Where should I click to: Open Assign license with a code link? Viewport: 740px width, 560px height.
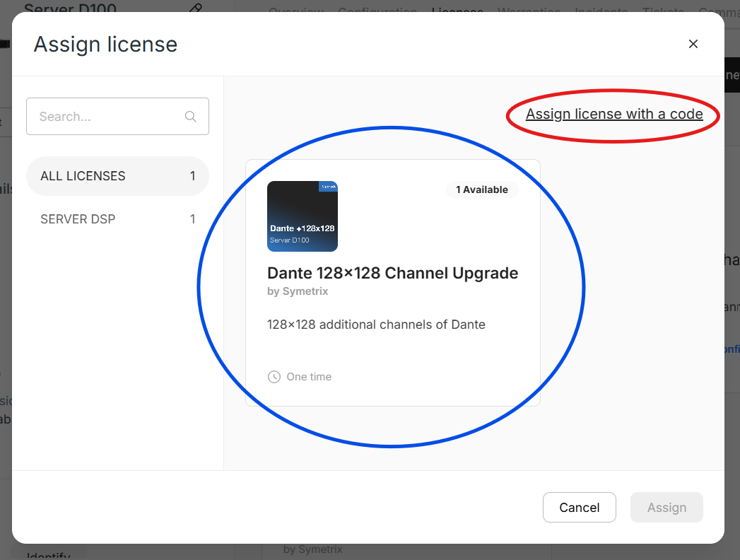(614, 114)
